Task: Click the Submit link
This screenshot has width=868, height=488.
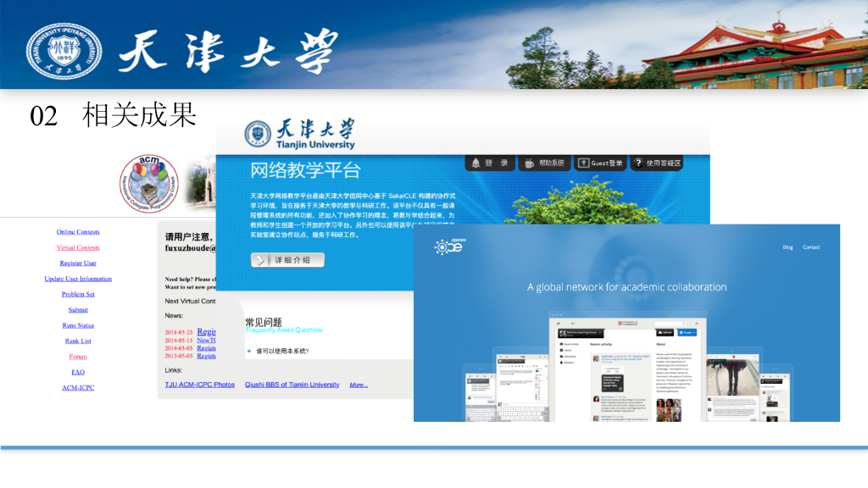Action: click(x=78, y=310)
